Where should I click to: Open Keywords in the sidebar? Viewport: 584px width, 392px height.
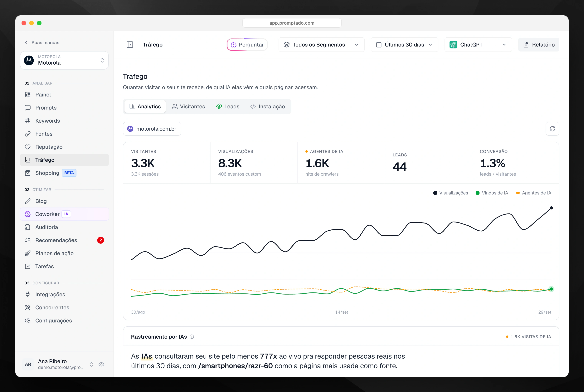(x=65, y=121)
